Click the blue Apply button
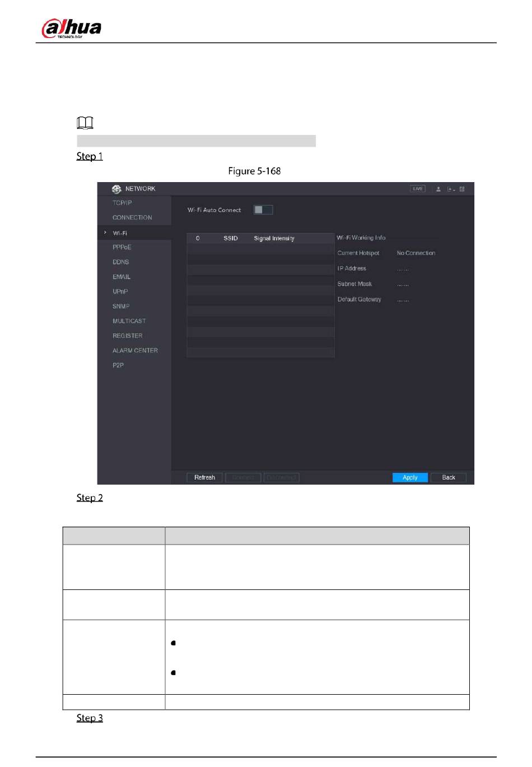Image resolution: width=532 pixels, height=767 pixels. [410, 477]
